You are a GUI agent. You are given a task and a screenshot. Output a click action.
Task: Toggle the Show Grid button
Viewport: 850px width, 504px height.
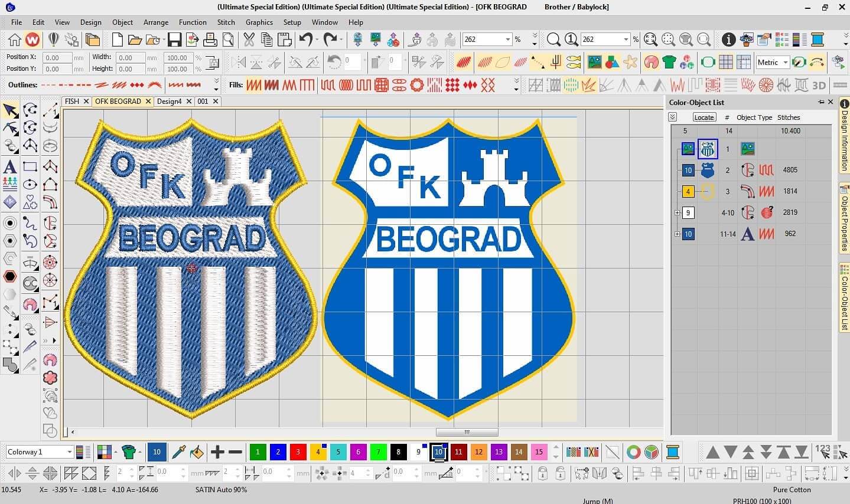(x=726, y=62)
